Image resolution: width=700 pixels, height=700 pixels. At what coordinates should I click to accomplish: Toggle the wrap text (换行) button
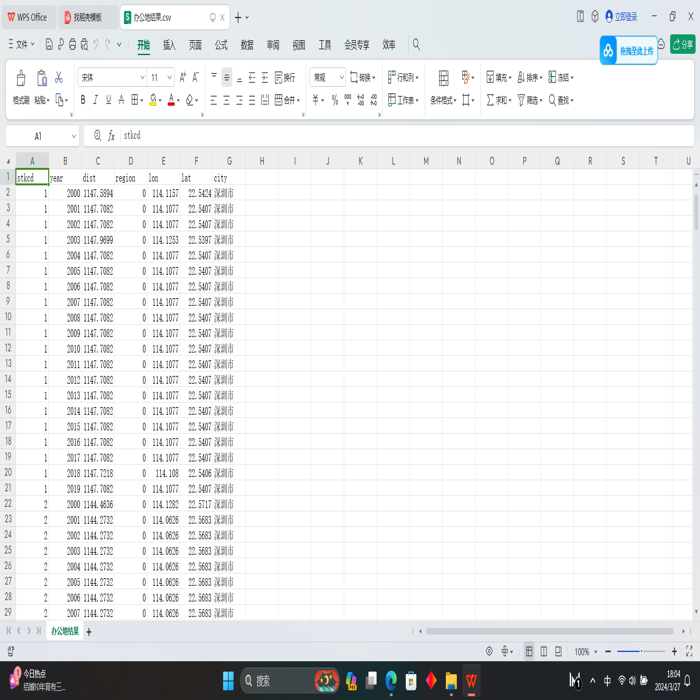click(x=285, y=78)
